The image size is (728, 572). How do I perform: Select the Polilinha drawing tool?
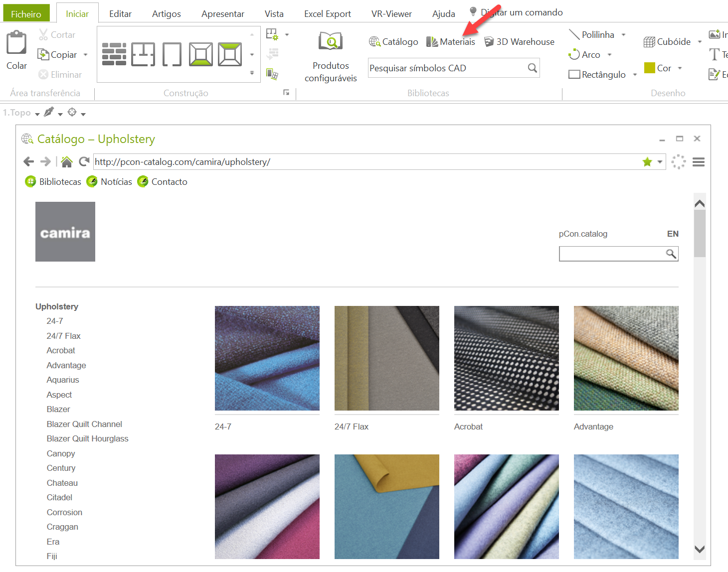(x=591, y=35)
